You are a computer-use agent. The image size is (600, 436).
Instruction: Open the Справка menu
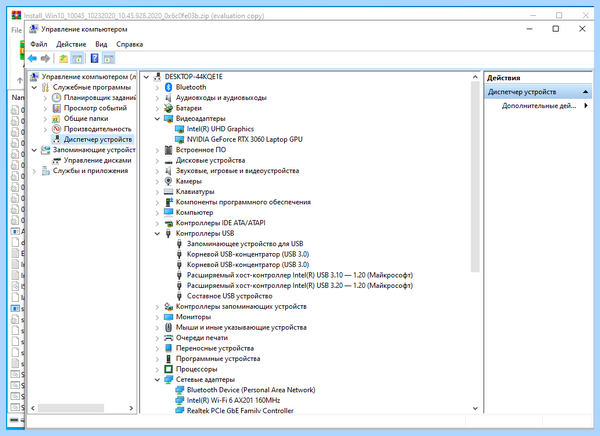coord(129,44)
